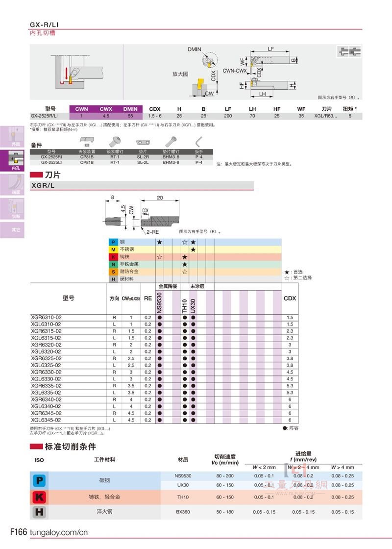
Task: Select the XGL6335-02 insert row
Action: pos(164,393)
